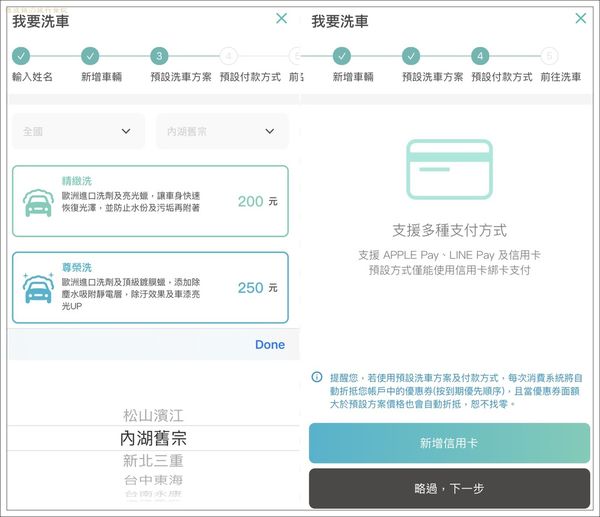Pick 新北三重 in the location wheel
Viewport: 600px width, 517px height.
154,461
